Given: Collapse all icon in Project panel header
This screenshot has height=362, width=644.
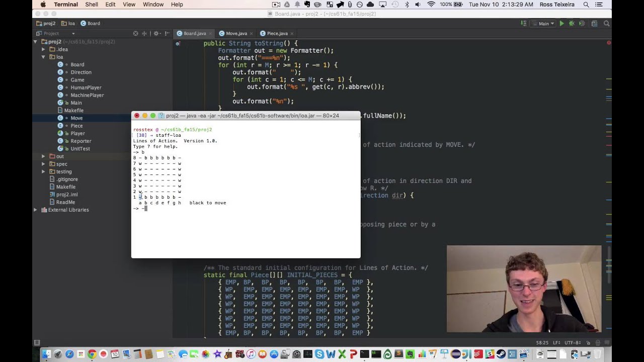Looking at the screenshot, I should (144, 34).
